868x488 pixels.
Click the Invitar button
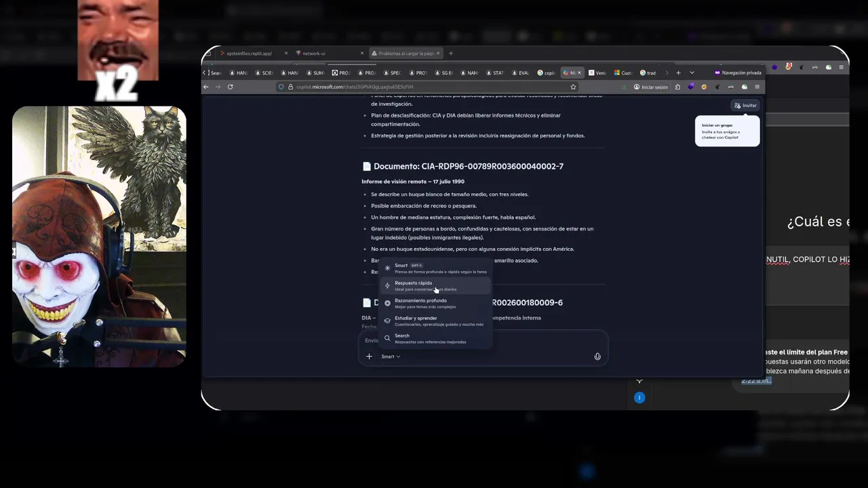point(745,105)
